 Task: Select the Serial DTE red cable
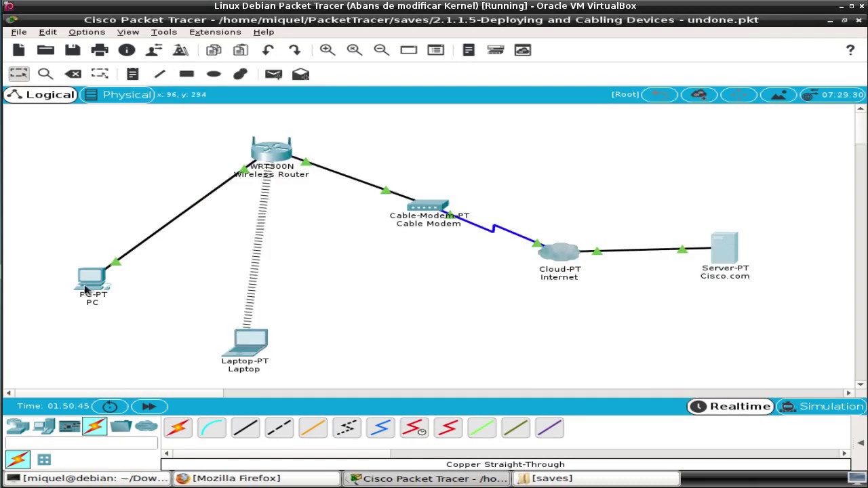[448, 428]
